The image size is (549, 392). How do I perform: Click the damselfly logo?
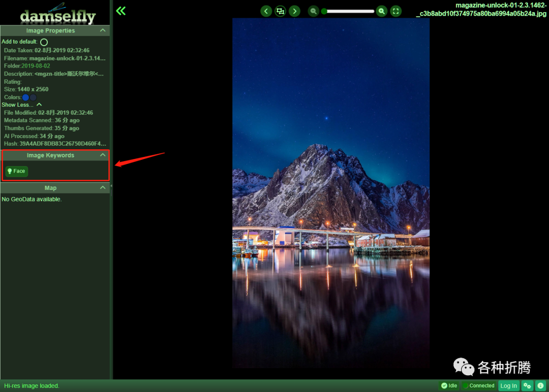click(x=57, y=13)
